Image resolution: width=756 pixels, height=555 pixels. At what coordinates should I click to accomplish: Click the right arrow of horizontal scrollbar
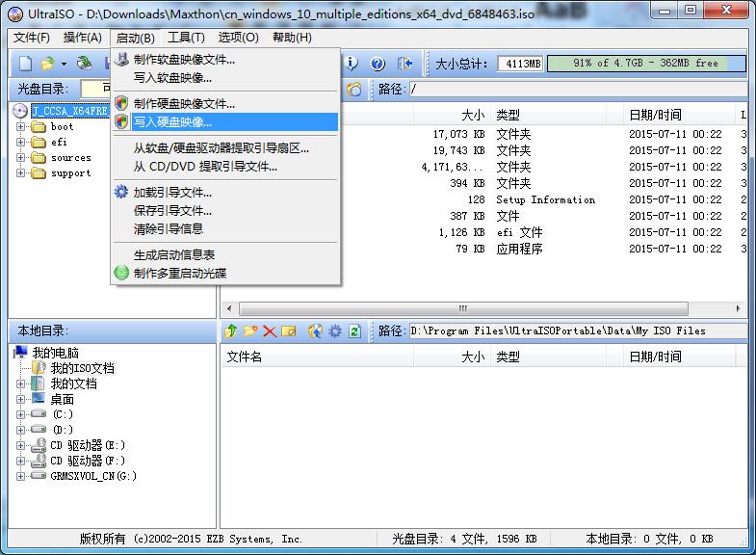point(738,308)
